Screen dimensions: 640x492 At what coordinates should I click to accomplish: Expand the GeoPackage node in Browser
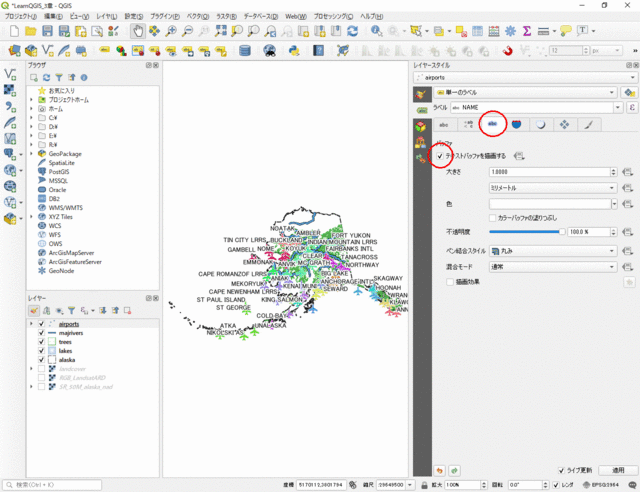31,154
